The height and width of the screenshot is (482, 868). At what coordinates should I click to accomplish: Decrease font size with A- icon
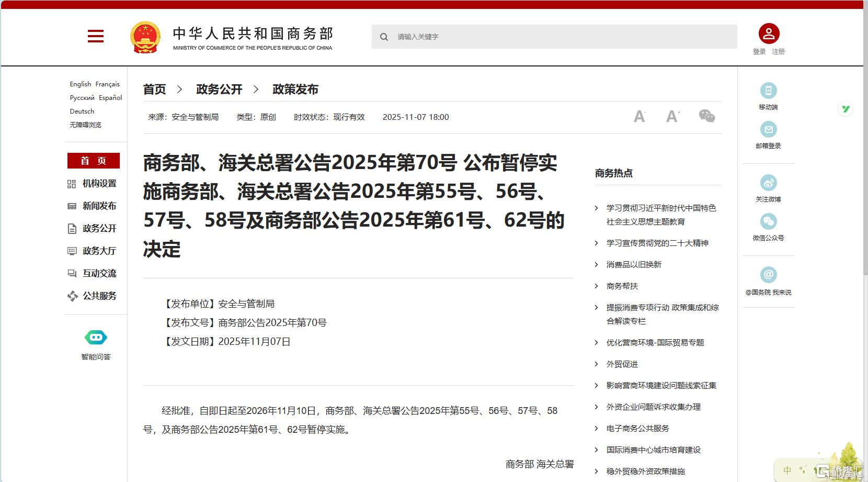(639, 117)
